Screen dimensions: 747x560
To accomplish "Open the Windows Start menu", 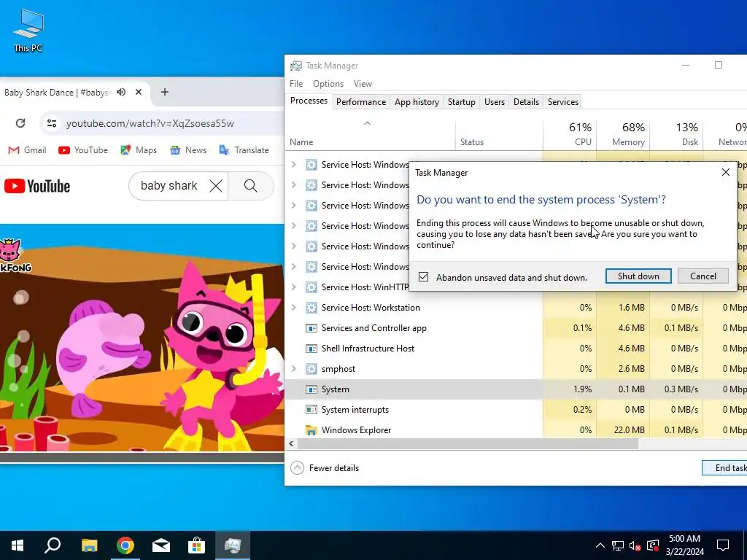I will pyautogui.click(x=18, y=545).
